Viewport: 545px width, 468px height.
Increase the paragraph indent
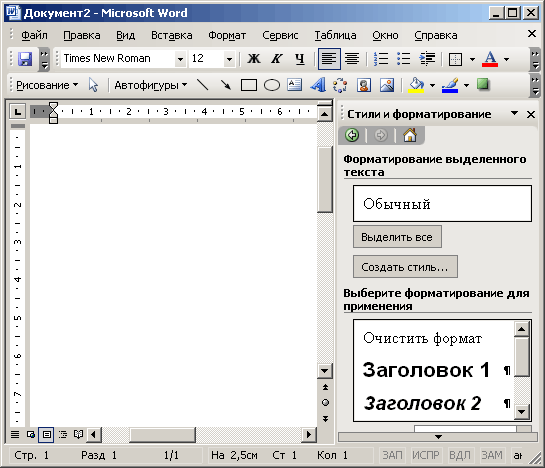[427, 59]
